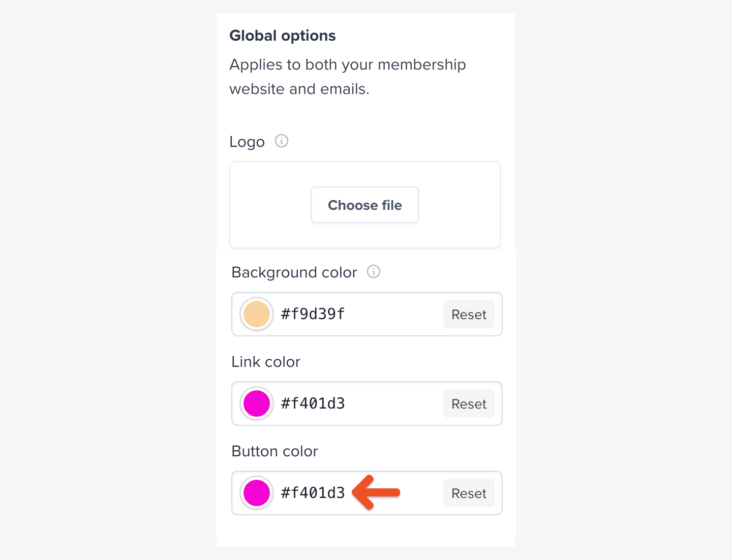Open the Link color swatch picker

257,403
